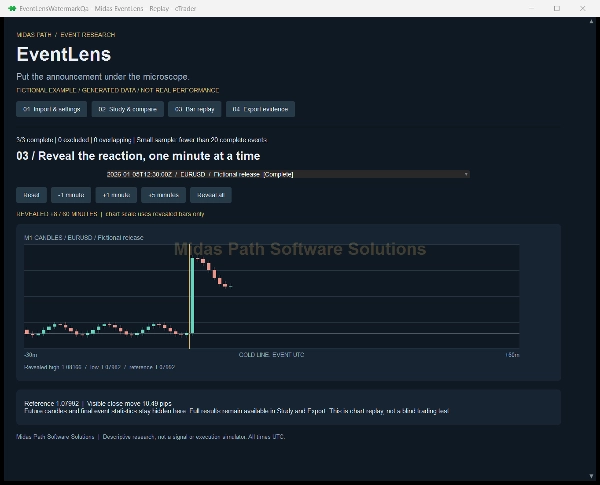Click the tall green event candle
This screenshot has width=600, height=485.
(x=192, y=296)
